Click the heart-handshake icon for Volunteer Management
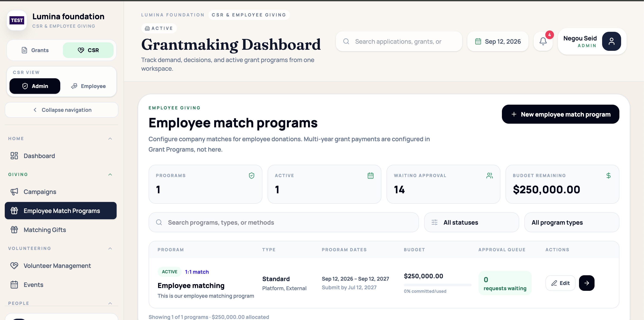The height and width of the screenshot is (320, 644). (x=14, y=266)
